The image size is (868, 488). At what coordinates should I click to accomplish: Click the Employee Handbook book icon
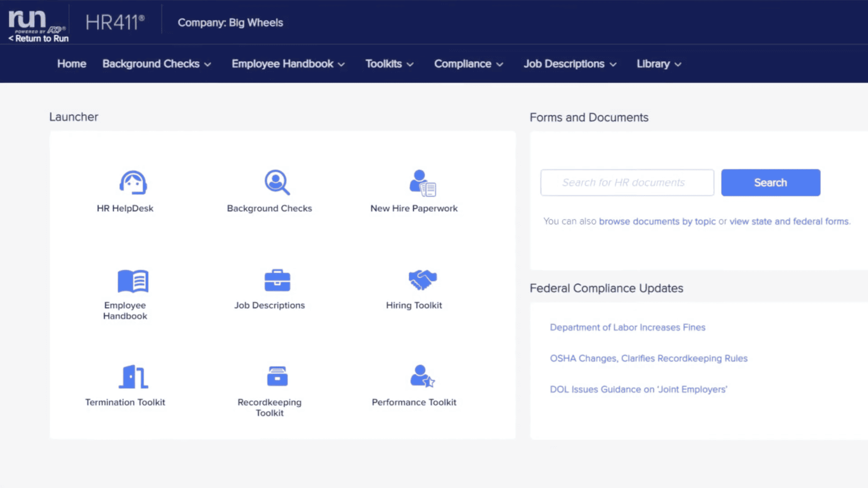point(133,280)
